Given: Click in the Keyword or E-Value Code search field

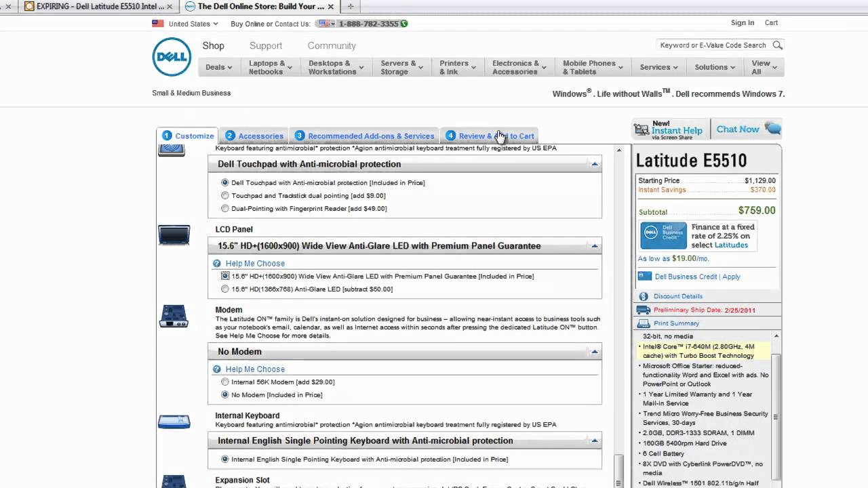Looking at the screenshot, I should point(713,45).
